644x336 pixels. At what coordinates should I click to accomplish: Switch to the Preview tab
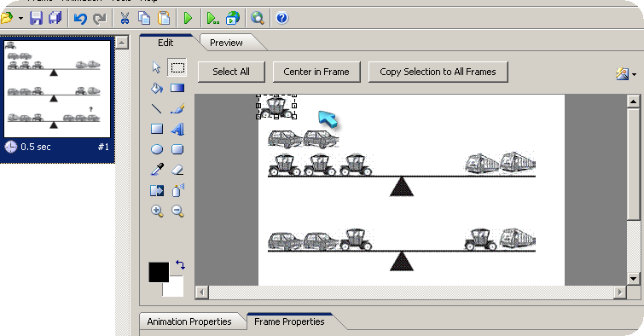pyautogui.click(x=226, y=43)
